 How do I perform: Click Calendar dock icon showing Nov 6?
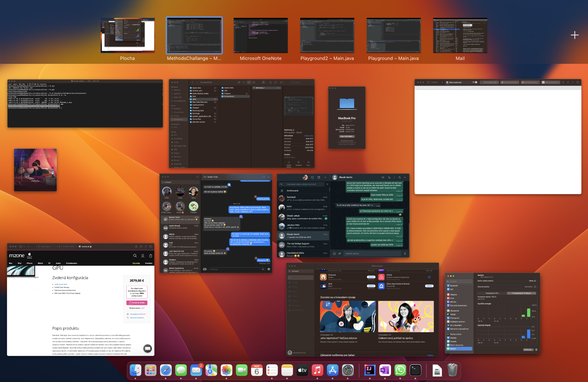tap(257, 370)
